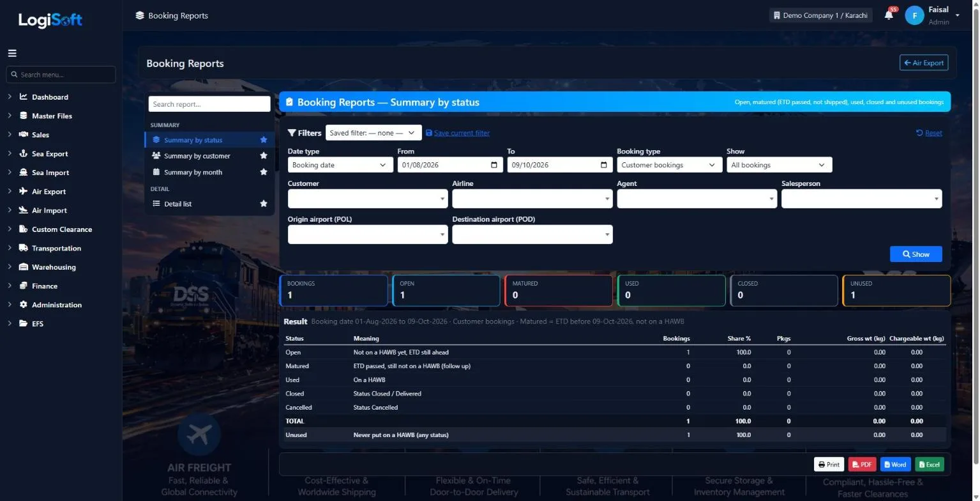The height and width of the screenshot is (501, 980).
Task: Expand the Finance menu chevron
Action: (10, 286)
